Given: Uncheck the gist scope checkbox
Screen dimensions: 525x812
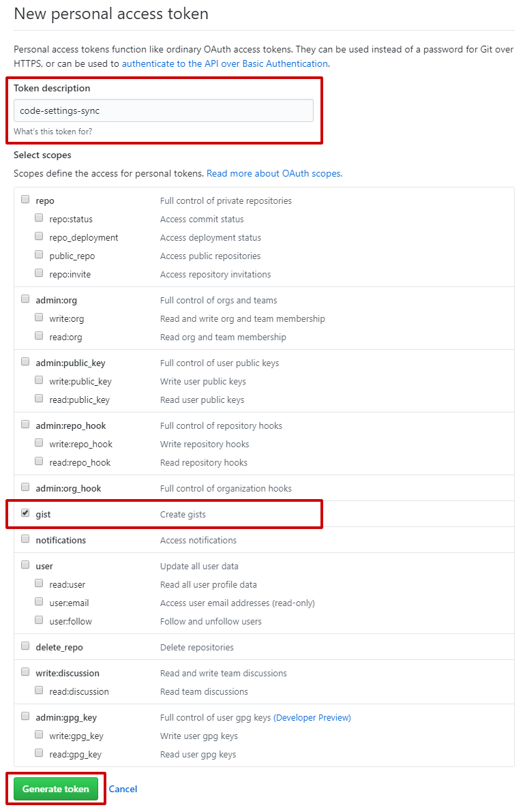Looking at the screenshot, I should coord(25,513).
